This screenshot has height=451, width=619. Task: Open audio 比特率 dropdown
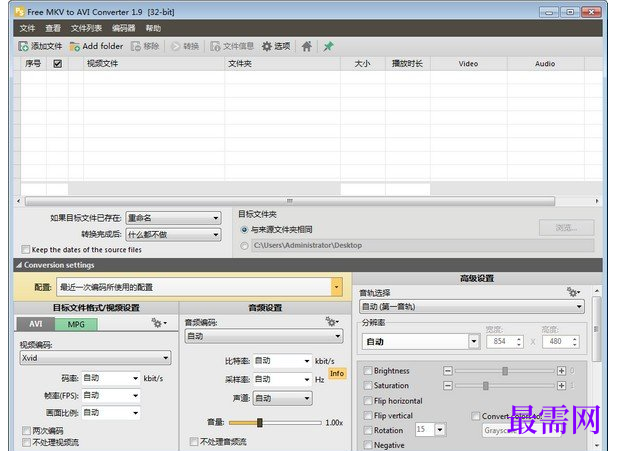point(283,361)
